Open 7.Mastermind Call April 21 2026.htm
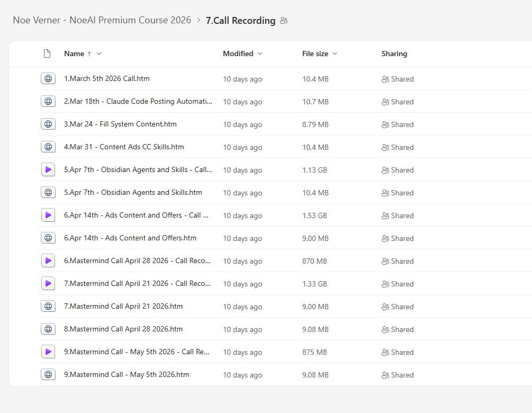 pyautogui.click(x=123, y=306)
